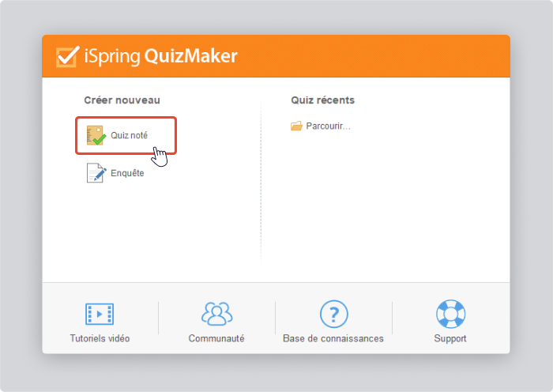Click the Support lifebuoy icon
The width and height of the screenshot is (553, 392).
click(450, 314)
